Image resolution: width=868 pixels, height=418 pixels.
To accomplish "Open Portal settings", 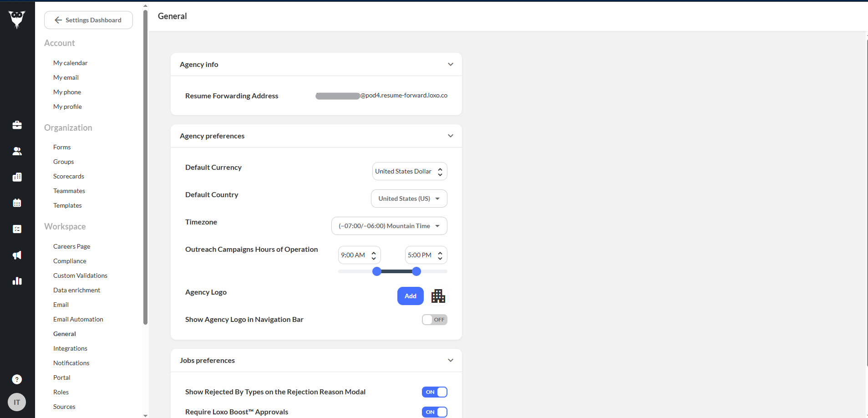I will (62, 377).
